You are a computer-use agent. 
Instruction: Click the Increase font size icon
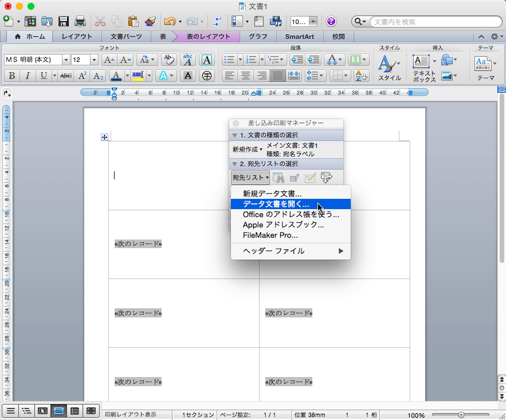click(x=109, y=60)
